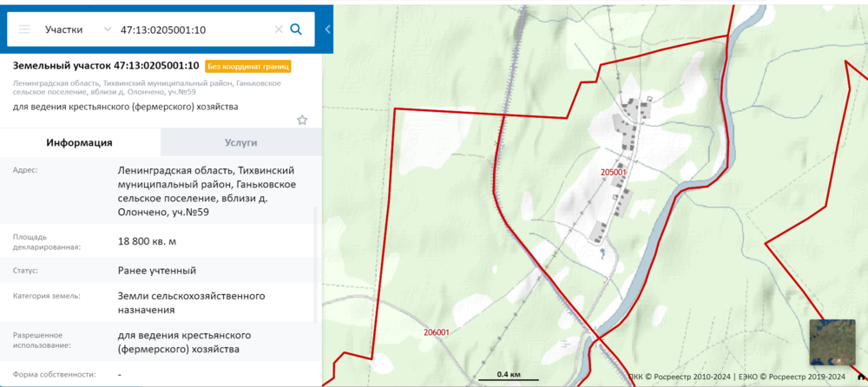Click the ПКК © Росреестр copyright text

coord(680,377)
